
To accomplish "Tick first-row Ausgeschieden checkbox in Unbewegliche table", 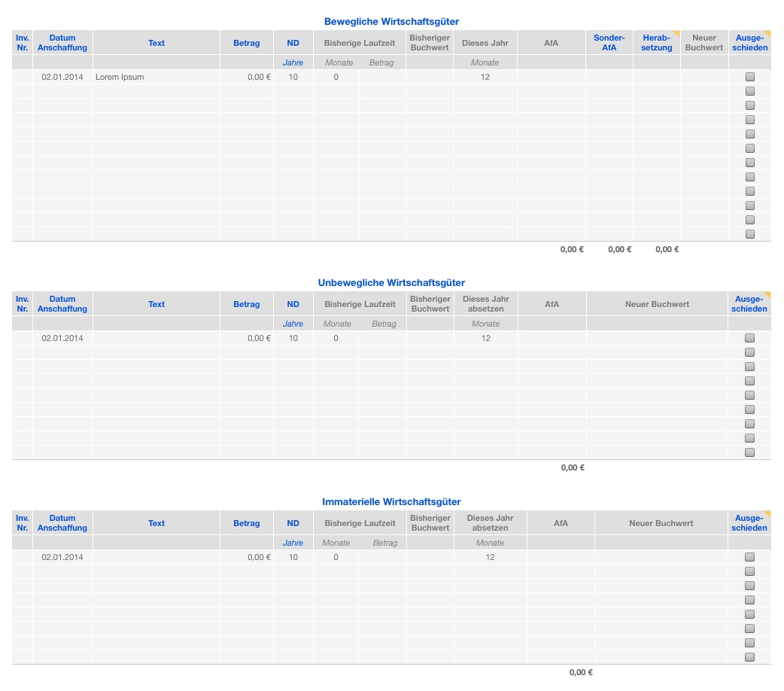I will point(749,338).
